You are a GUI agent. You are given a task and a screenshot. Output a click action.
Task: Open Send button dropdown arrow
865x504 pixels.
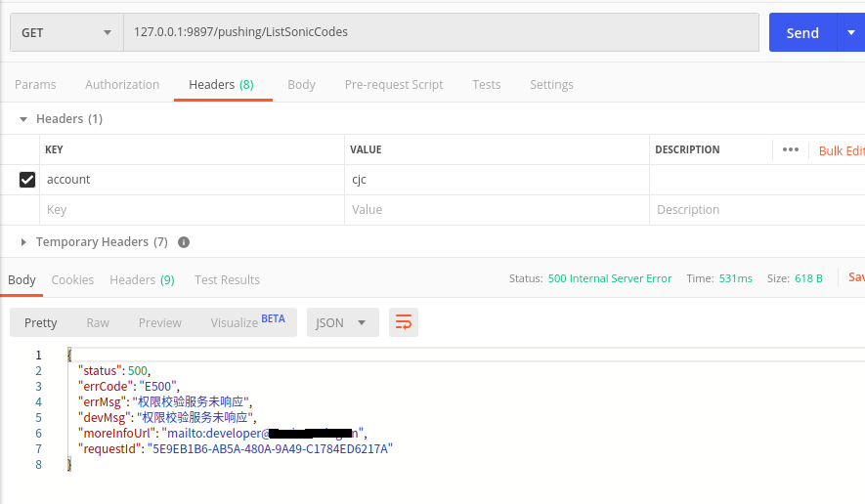[851, 32]
